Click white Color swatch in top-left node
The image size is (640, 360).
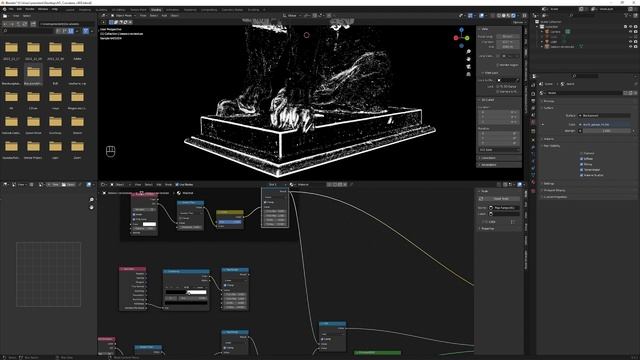tap(149, 224)
